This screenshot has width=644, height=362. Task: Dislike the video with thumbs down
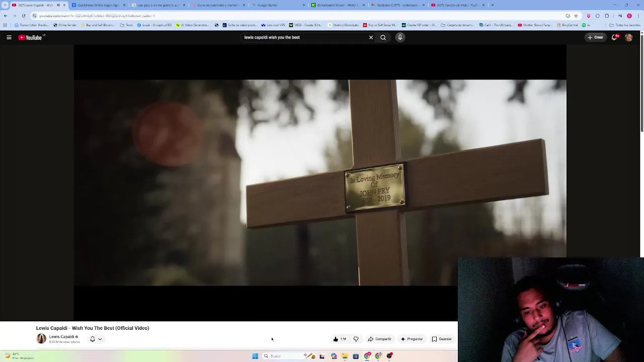tap(356, 339)
